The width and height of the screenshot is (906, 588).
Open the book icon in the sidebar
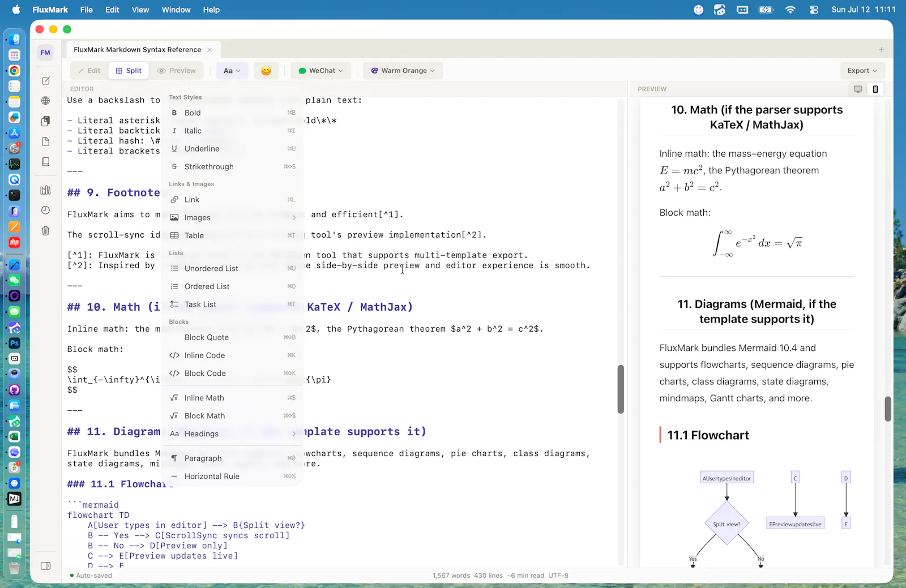tap(46, 162)
